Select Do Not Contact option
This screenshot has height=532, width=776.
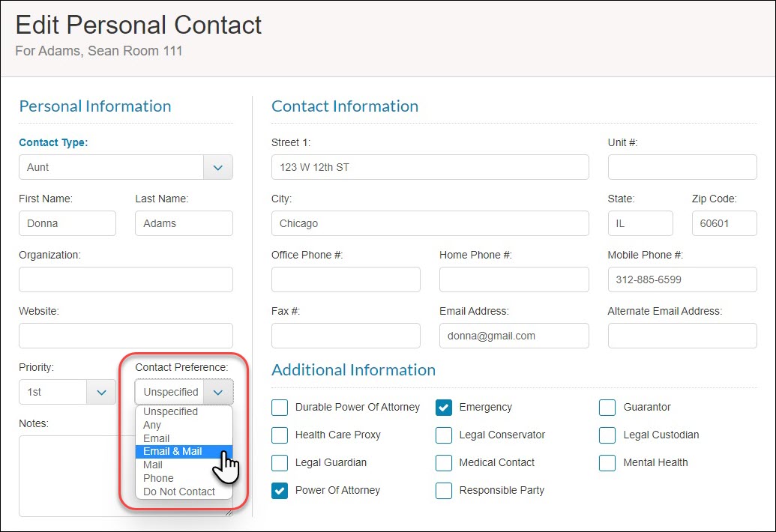[184, 492]
